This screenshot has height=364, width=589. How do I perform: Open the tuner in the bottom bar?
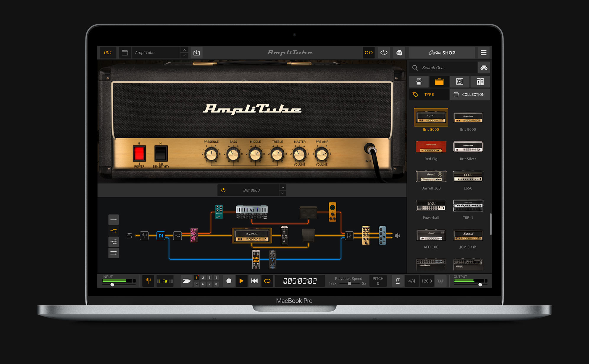pyautogui.click(x=148, y=281)
